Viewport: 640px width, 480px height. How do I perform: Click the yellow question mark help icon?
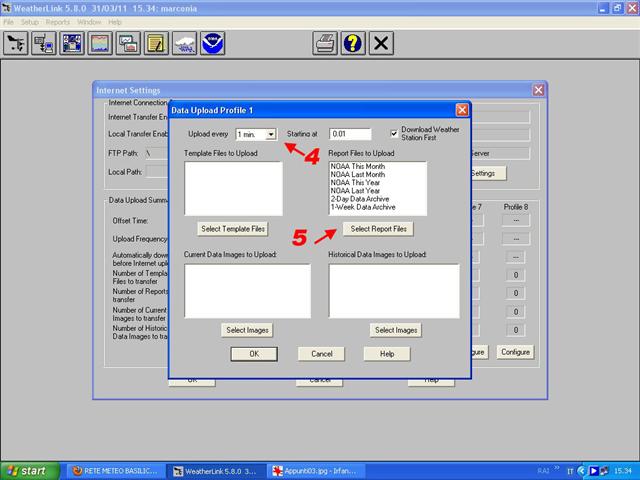[x=353, y=43]
